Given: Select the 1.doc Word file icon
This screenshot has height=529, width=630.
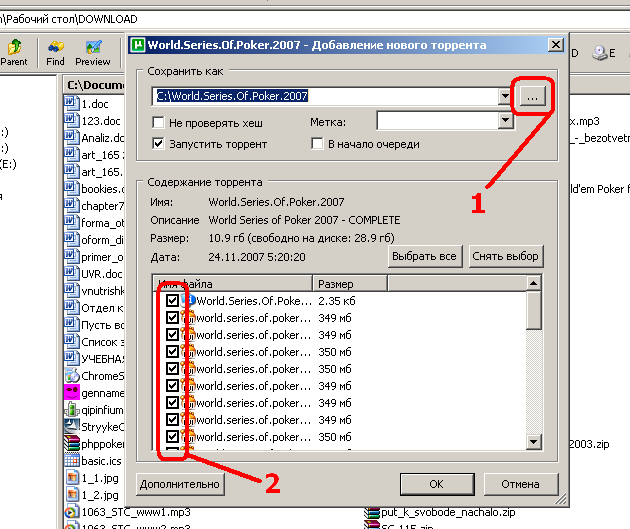Looking at the screenshot, I should 71,103.
